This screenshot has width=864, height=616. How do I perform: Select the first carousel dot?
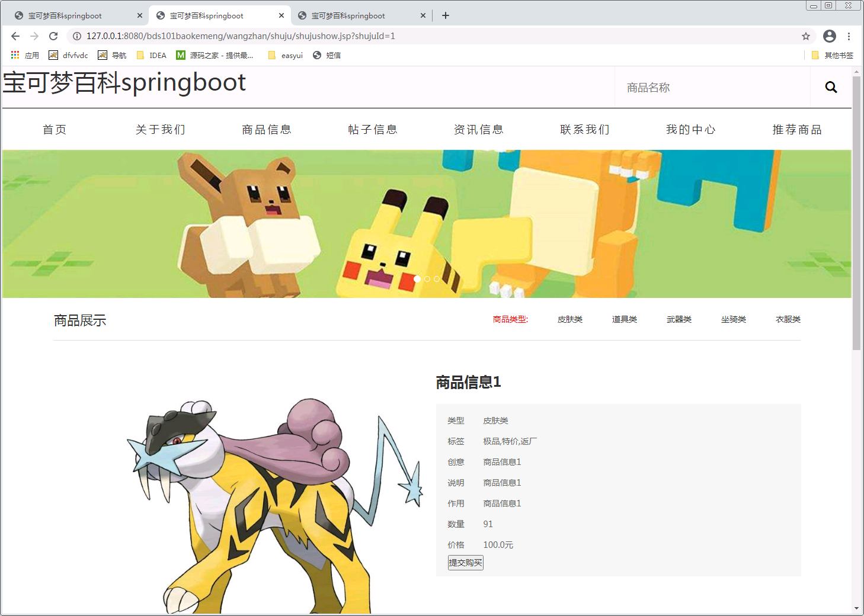pos(417,279)
